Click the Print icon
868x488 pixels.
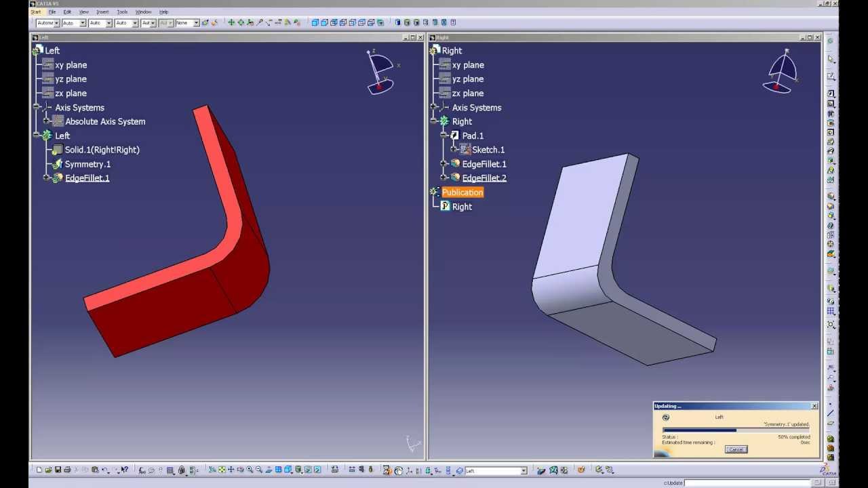point(67,470)
